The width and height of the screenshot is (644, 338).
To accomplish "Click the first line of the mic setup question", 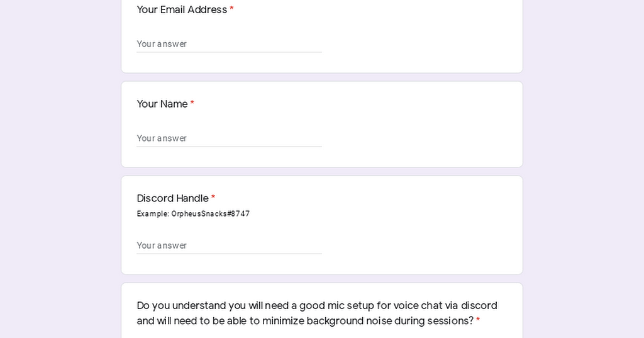I will (317, 306).
